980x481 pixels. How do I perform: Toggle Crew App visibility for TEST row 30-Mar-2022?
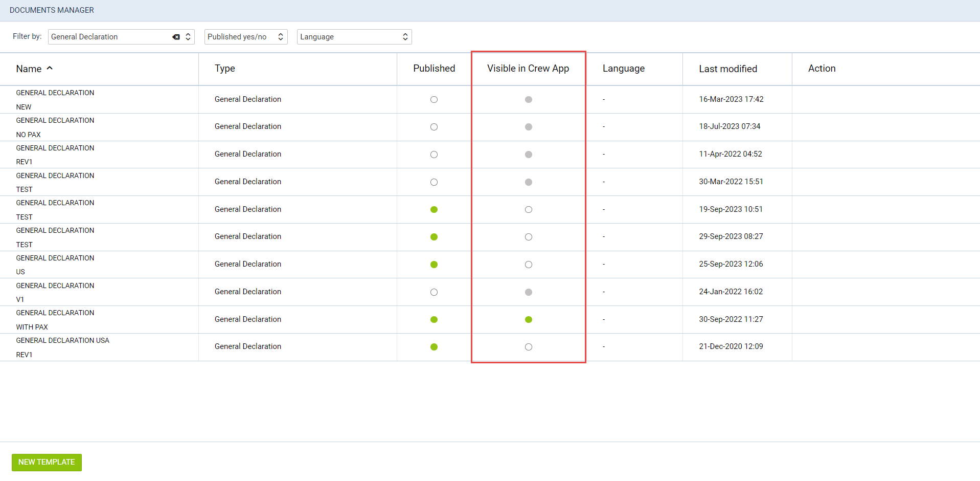point(529,182)
